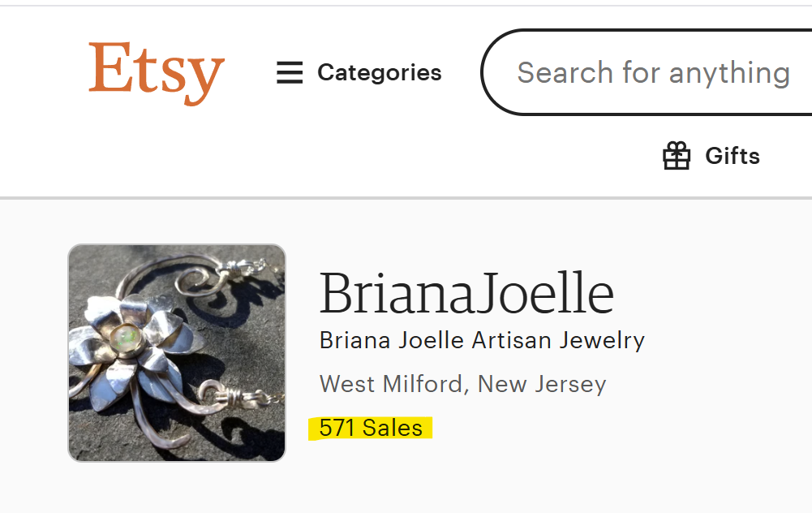812x513 pixels.
Task: Click the West Milford, New Jersey location
Action: [462, 383]
